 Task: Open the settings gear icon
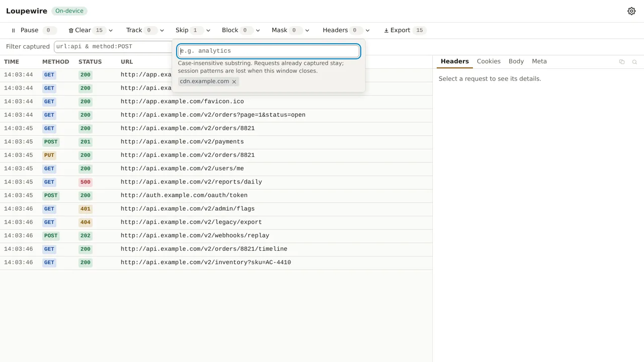(x=631, y=11)
